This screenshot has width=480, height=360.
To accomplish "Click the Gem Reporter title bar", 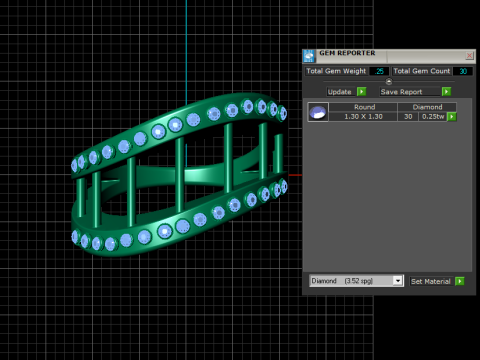I will pos(390,56).
